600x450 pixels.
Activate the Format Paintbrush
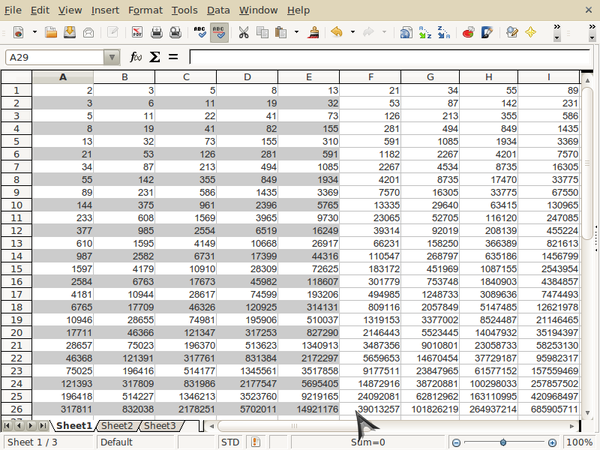click(x=313, y=33)
